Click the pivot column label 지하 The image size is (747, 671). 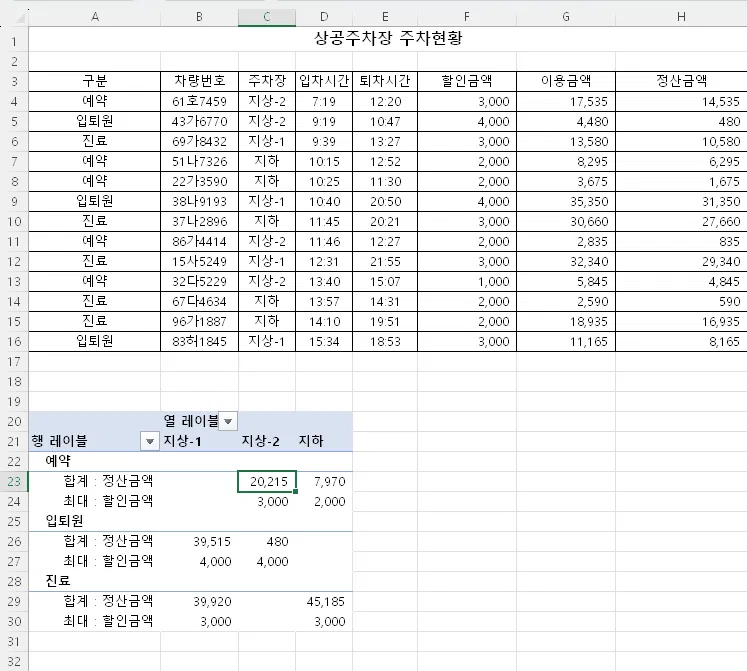tap(311, 441)
